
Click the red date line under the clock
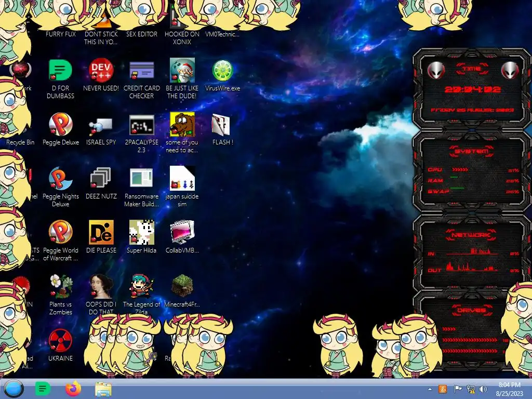coord(472,110)
